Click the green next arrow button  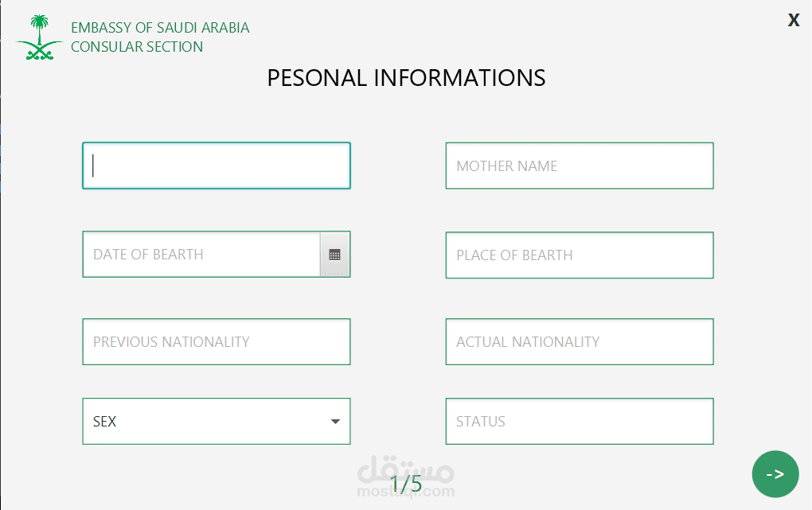(775, 474)
